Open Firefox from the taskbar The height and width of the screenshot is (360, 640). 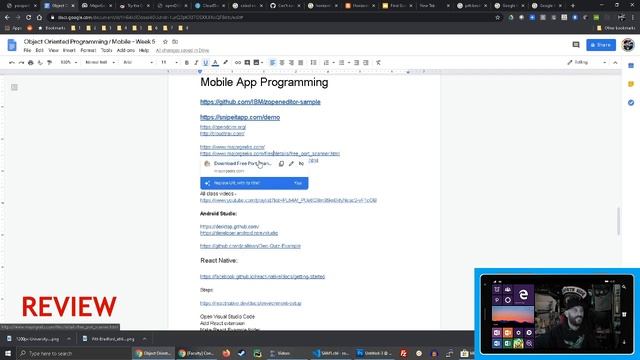click(x=227, y=353)
